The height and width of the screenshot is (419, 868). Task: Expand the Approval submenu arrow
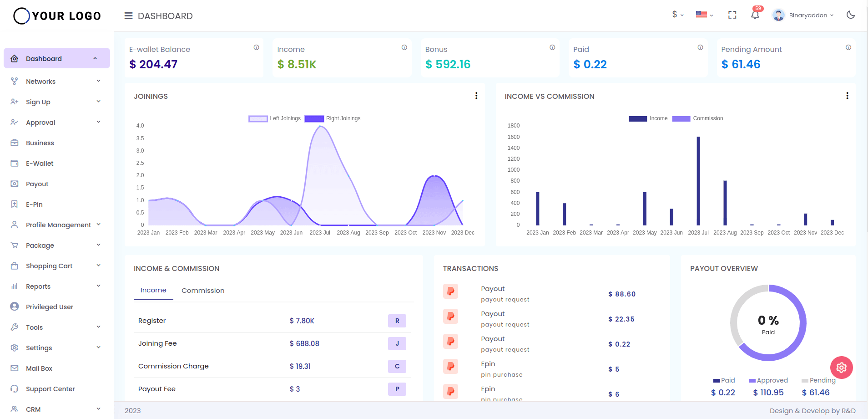98,122
